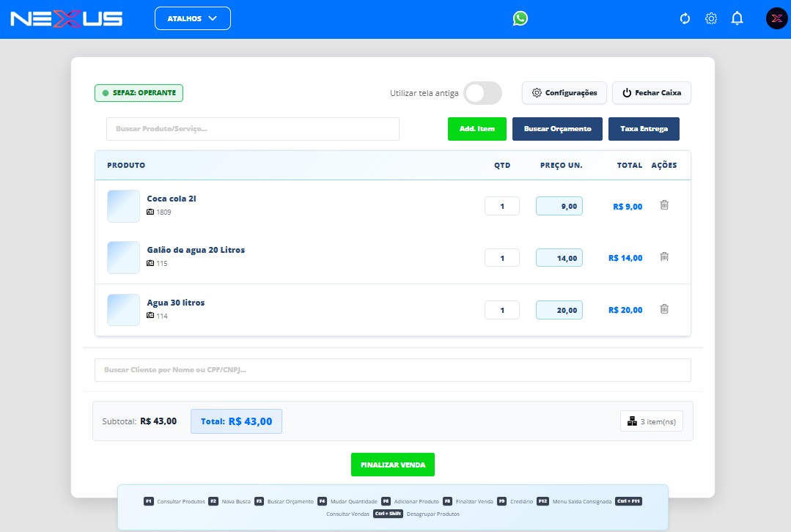791x532 pixels.
Task: Delete the Coca cola 2l item
Action: 664,205
